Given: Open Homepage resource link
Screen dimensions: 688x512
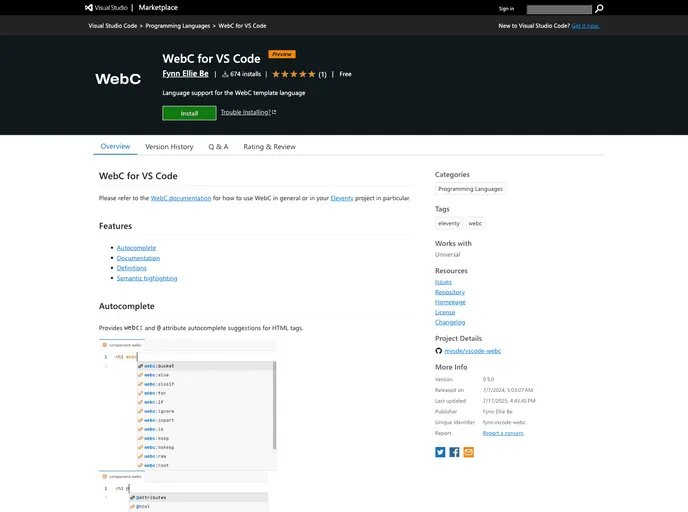Looking at the screenshot, I should pyautogui.click(x=450, y=302).
